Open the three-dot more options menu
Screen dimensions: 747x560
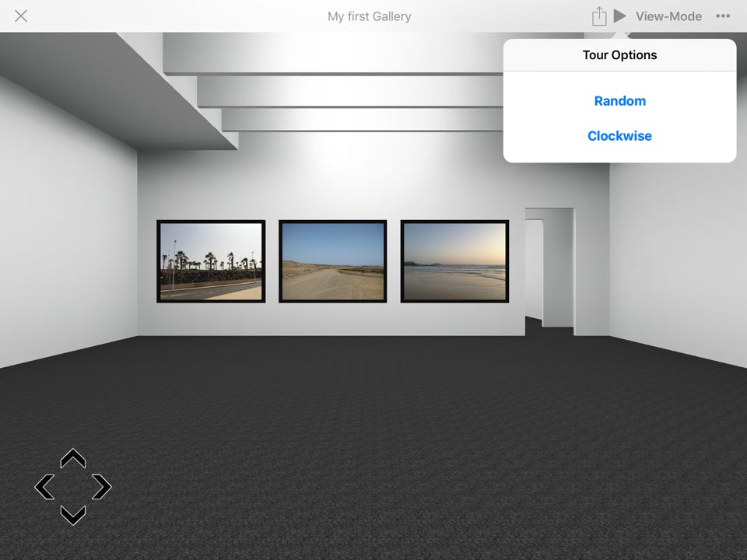(723, 16)
